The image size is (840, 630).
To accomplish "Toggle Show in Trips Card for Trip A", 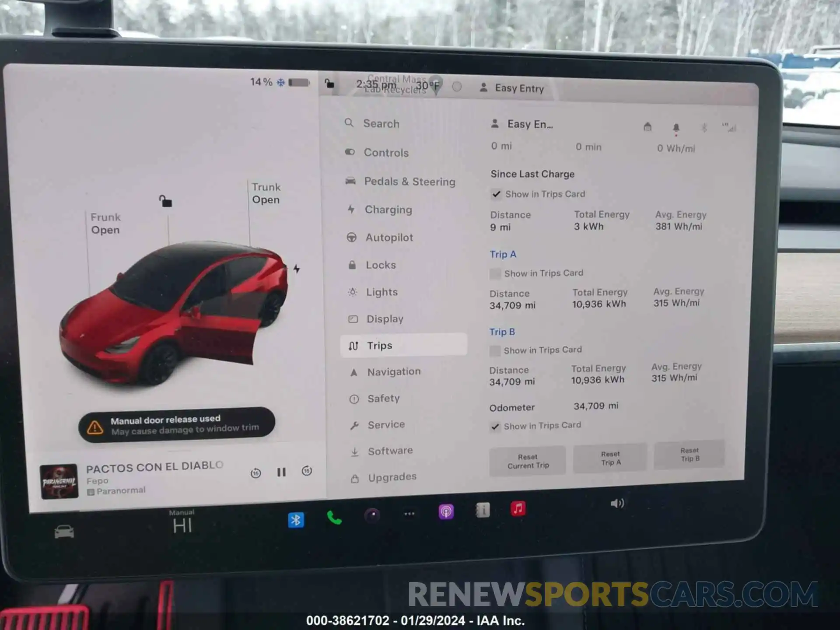I will [x=495, y=271].
